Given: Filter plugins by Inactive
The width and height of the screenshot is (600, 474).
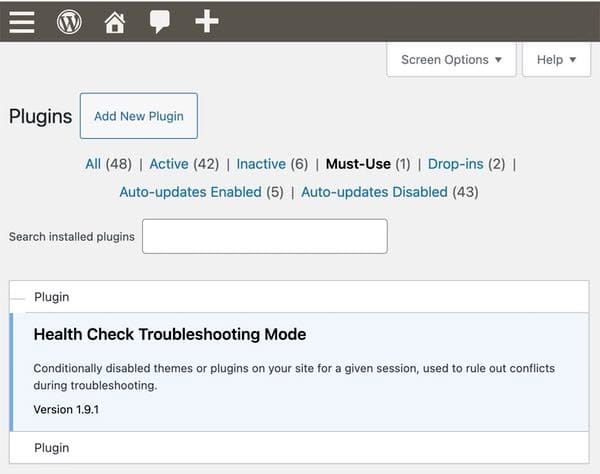Looking at the screenshot, I should (x=260, y=164).
